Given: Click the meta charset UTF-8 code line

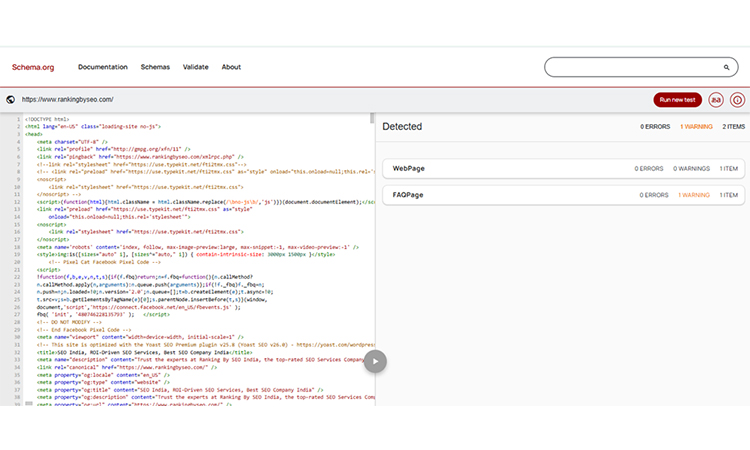Looking at the screenshot, I should [x=72, y=142].
